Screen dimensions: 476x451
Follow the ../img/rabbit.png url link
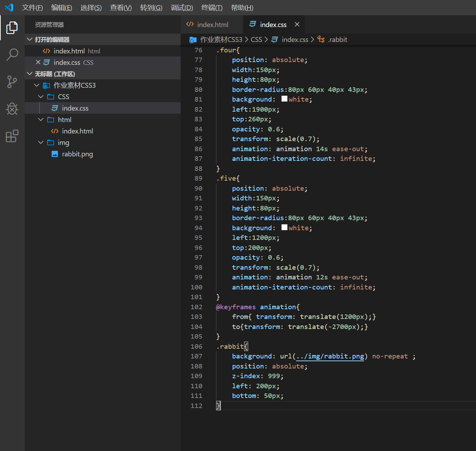point(330,356)
